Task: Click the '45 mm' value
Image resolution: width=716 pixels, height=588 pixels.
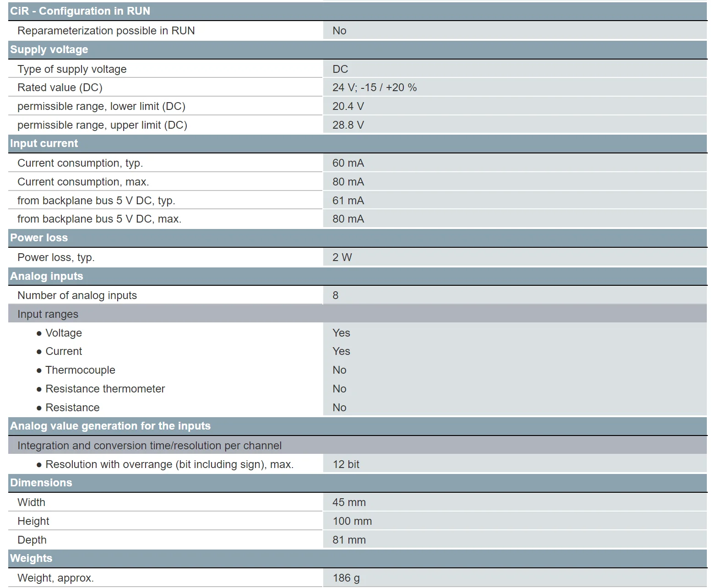Action: pyautogui.click(x=349, y=502)
